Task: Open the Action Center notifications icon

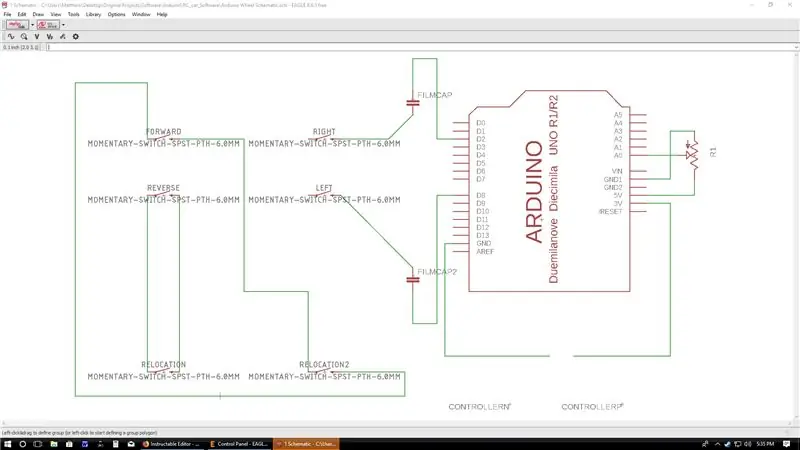Action: point(787,444)
